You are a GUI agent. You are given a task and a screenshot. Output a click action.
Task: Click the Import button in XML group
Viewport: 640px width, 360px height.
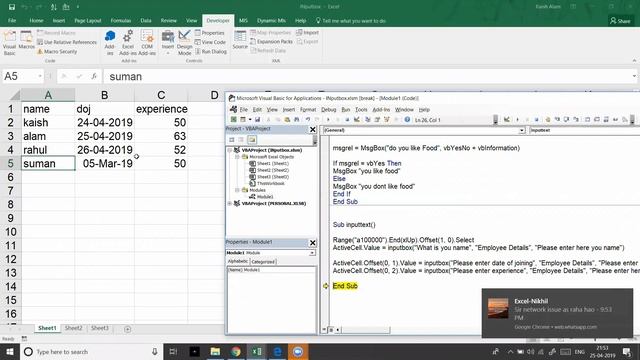pyautogui.click(x=308, y=32)
